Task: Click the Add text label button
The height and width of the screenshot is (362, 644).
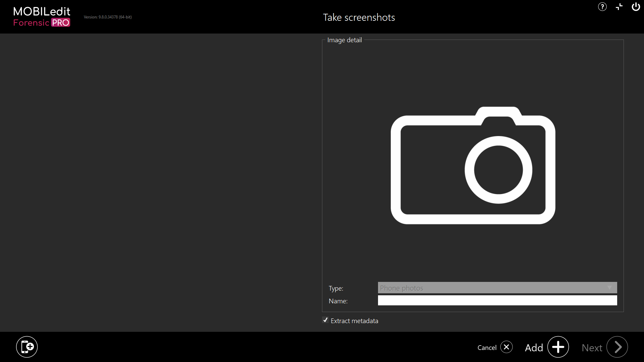Action: point(534,348)
